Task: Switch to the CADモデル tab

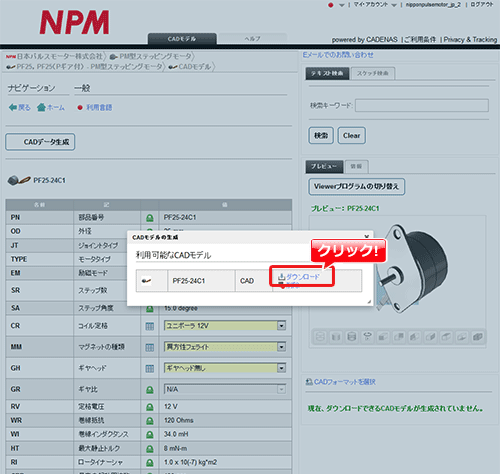Action: tap(182, 39)
